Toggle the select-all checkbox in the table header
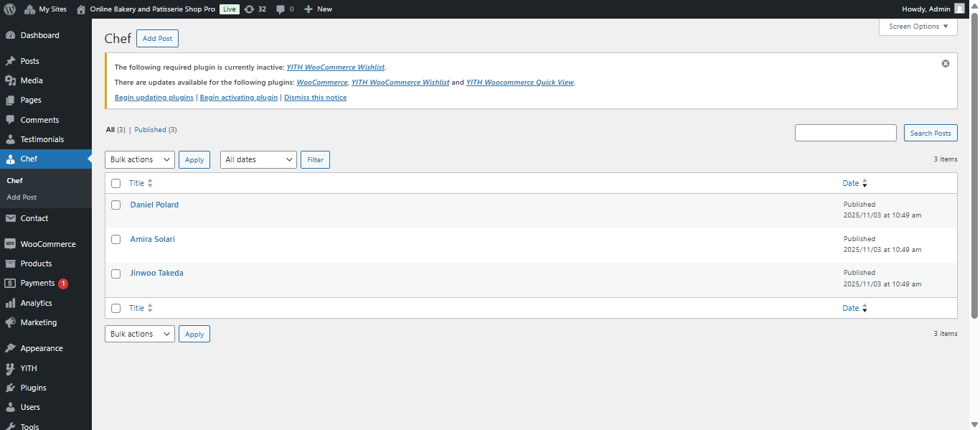The height and width of the screenshot is (430, 980). 116,184
